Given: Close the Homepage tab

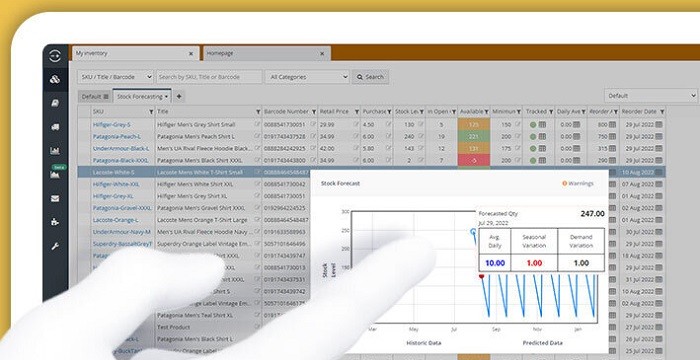Looking at the screenshot, I should pyautogui.click(x=322, y=54).
